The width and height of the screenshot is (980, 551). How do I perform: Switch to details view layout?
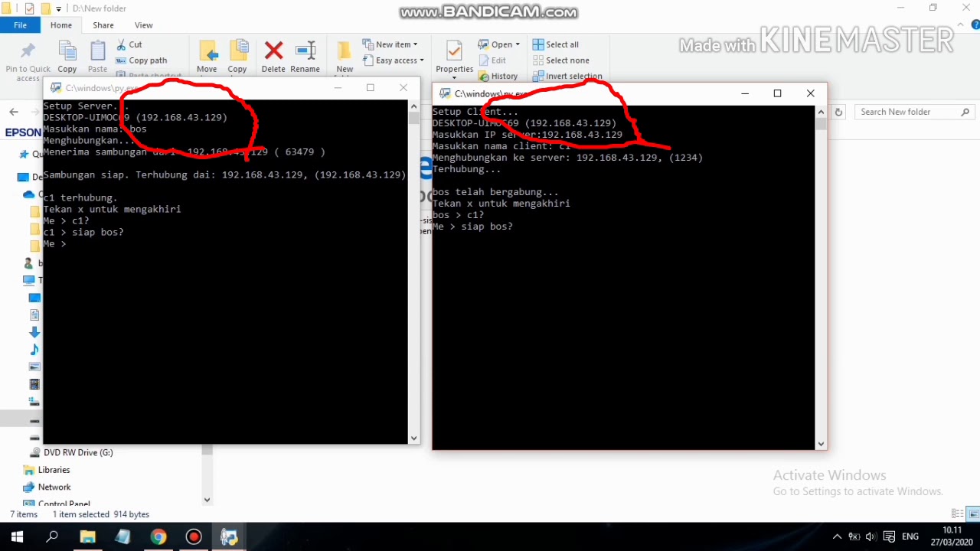pos(958,514)
